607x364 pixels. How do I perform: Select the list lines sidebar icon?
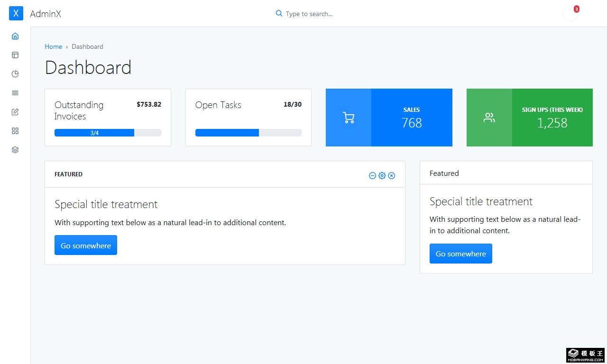[x=15, y=93]
